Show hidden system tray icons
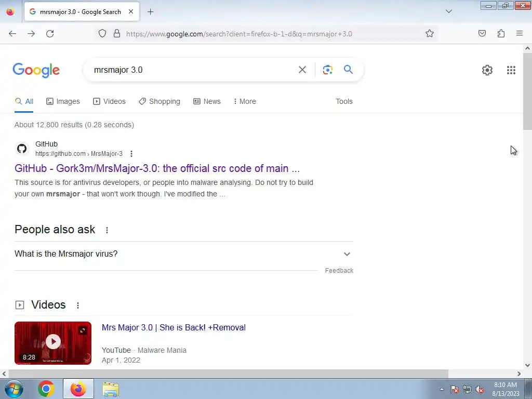 pos(442,389)
